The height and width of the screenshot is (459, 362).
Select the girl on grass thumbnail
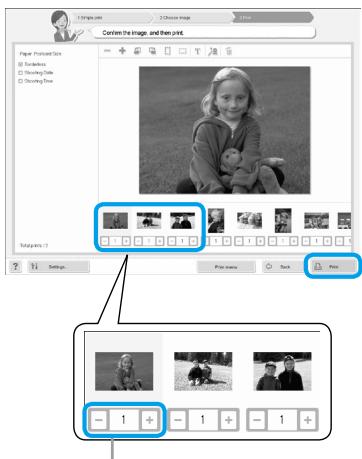coord(115,221)
